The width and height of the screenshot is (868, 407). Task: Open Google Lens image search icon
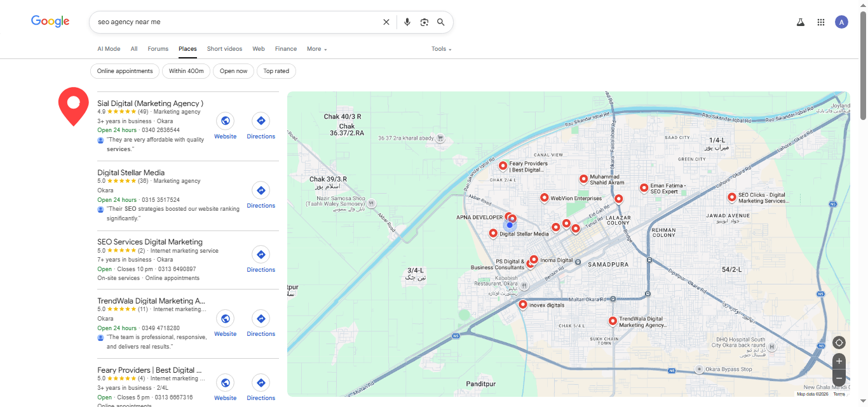424,22
